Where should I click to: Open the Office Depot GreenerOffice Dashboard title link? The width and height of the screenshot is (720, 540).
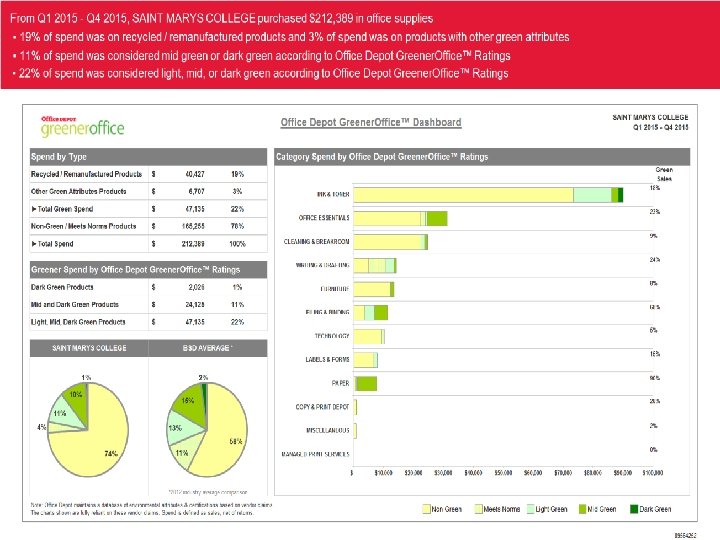click(371, 122)
